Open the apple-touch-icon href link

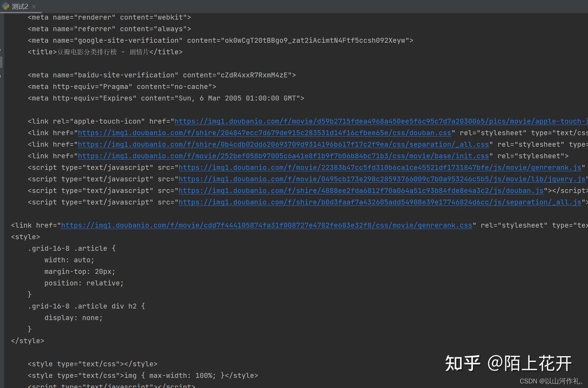coord(381,121)
